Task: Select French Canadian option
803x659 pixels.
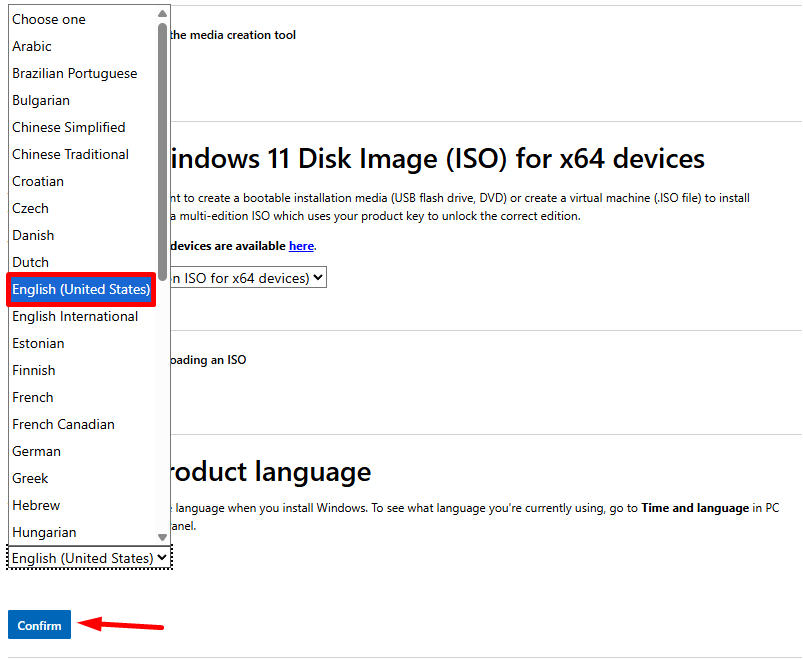Action: click(82, 424)
